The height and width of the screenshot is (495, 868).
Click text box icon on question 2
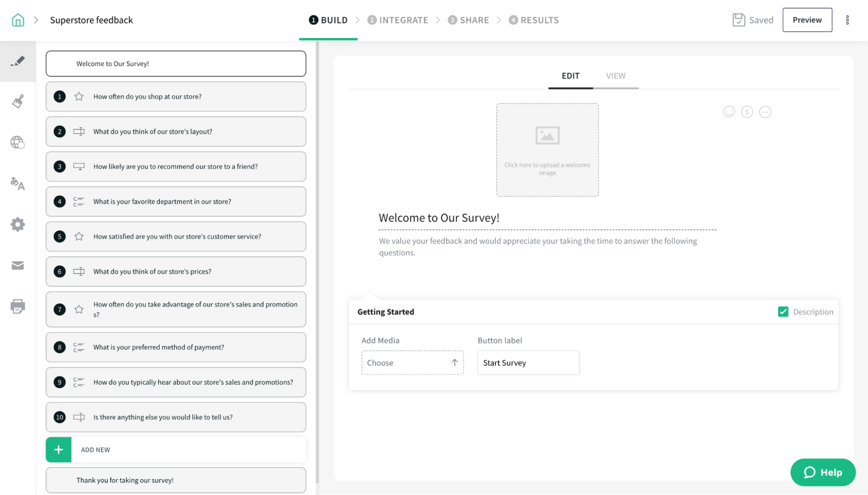pyautogui.click(x=79, y=132)
